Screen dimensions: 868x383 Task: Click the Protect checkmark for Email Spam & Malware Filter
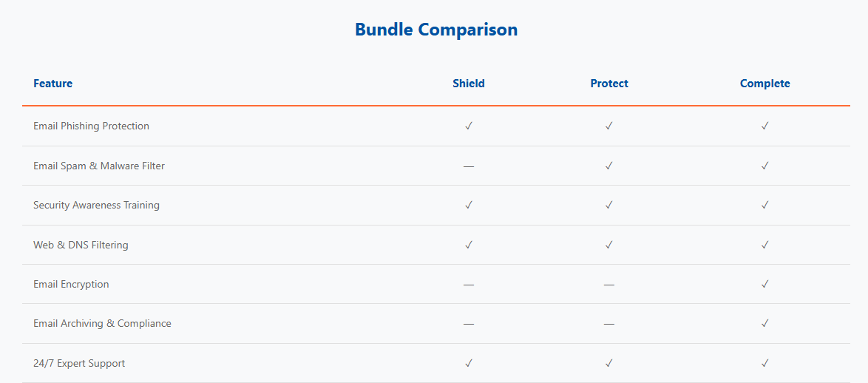(x=609, y=166)
